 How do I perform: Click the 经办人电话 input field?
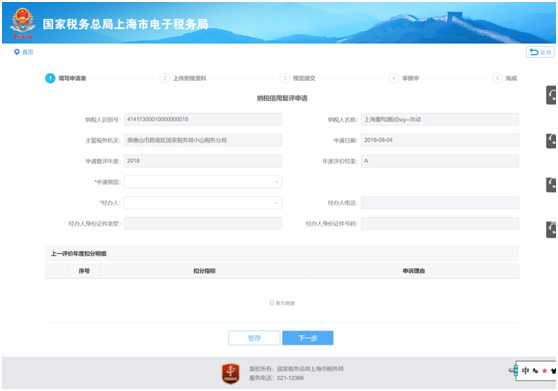(x=440, y=203)
